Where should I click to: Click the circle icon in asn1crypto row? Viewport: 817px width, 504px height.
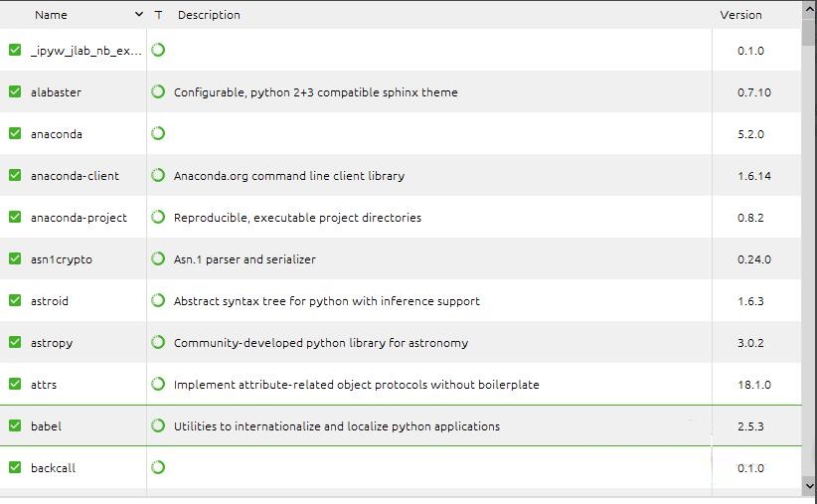(x=158, y=258)
